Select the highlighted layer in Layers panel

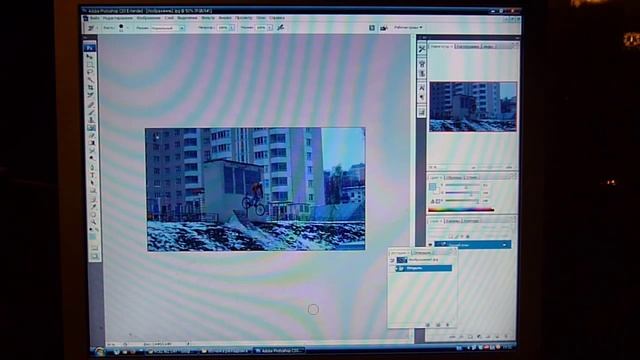(x=473, y=244)
